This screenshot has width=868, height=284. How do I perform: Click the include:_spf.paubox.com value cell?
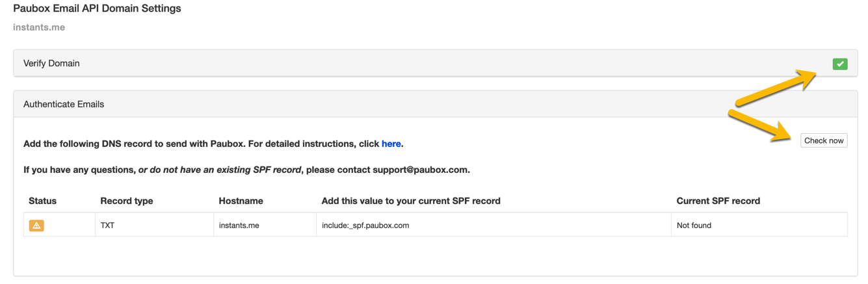tap(365, 226)
